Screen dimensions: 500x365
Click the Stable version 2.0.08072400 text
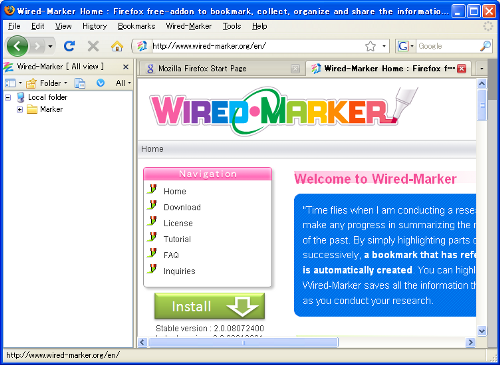pos(210,328)
